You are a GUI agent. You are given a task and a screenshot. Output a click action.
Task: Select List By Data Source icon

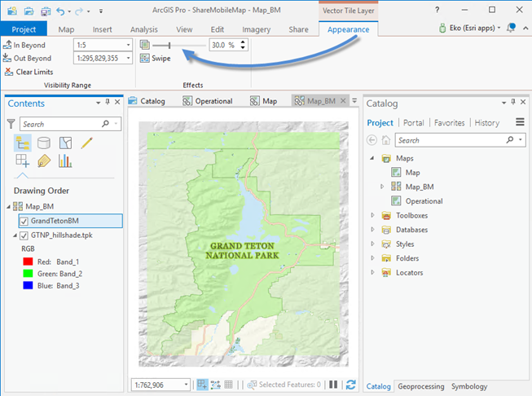44,143
